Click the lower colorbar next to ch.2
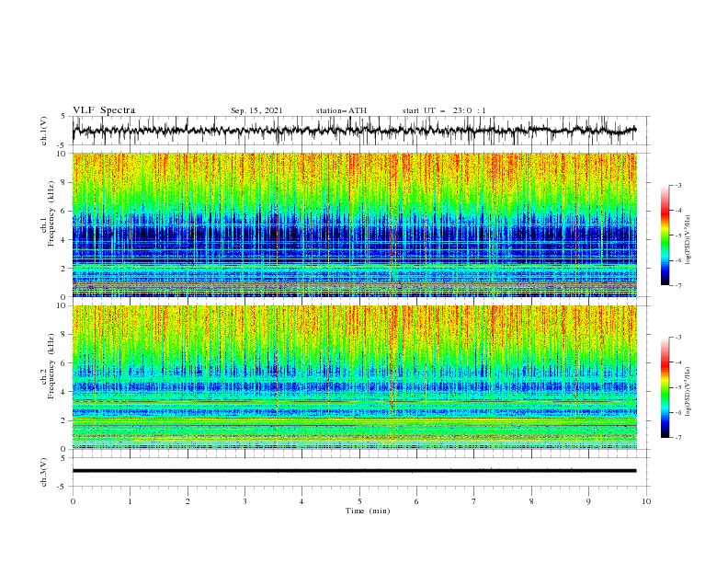 point(665,387)
